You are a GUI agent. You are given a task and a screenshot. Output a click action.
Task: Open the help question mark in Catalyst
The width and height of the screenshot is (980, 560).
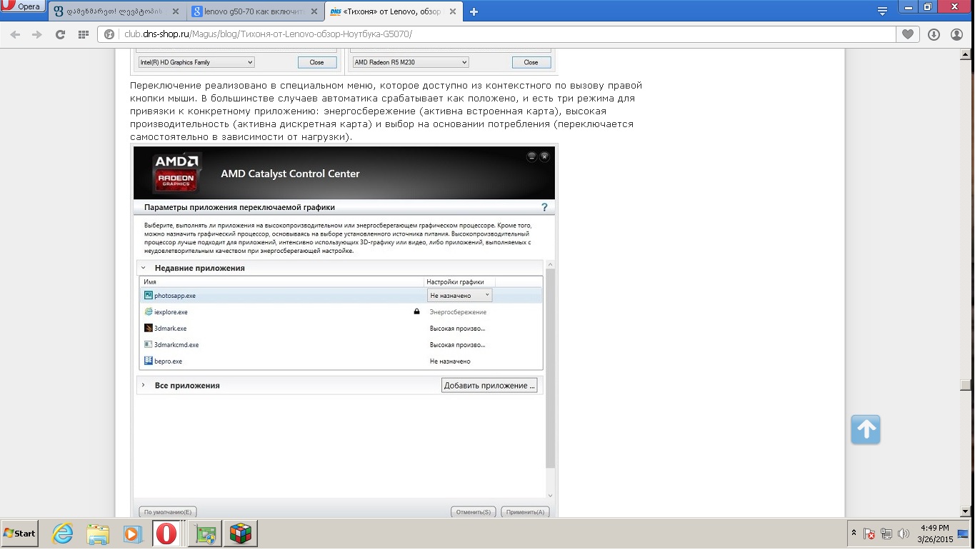point(544,207)
